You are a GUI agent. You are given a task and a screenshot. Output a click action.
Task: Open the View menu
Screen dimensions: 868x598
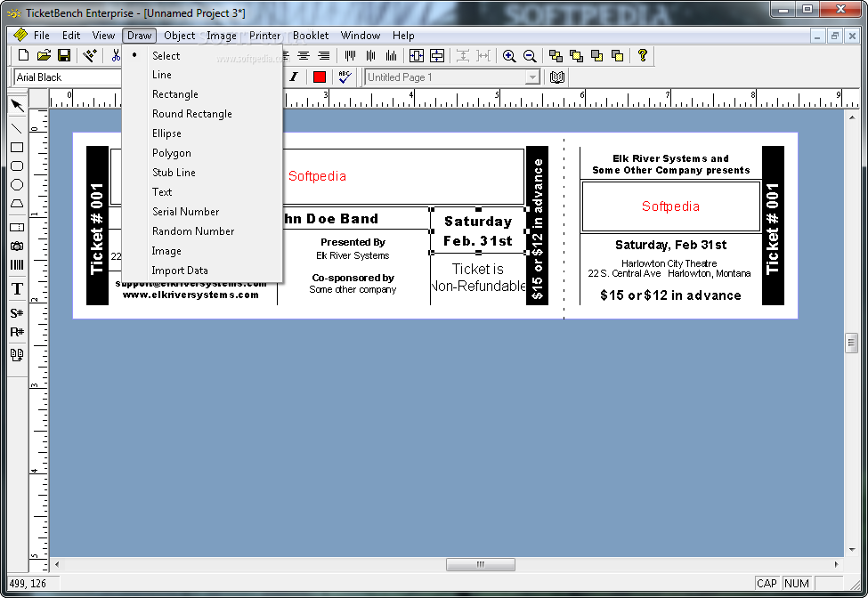[x=103, y=36]
